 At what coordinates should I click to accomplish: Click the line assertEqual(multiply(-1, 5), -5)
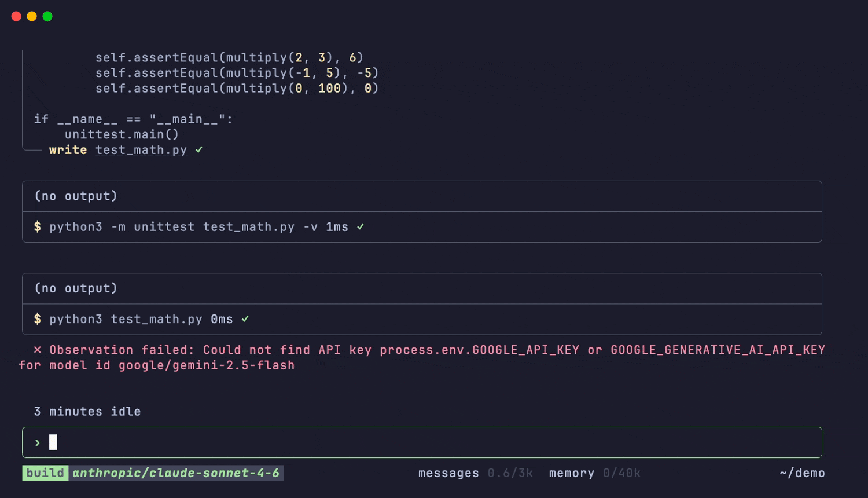click(237, 73)
